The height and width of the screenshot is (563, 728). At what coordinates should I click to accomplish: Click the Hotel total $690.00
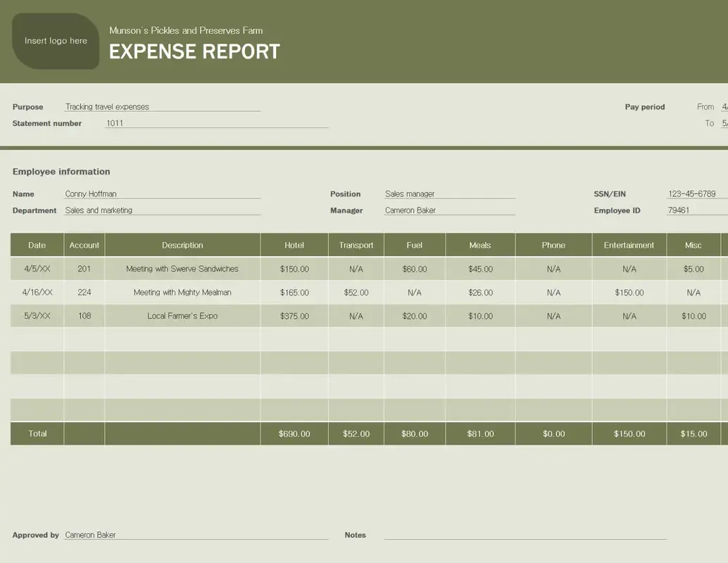tap(294, 434)
